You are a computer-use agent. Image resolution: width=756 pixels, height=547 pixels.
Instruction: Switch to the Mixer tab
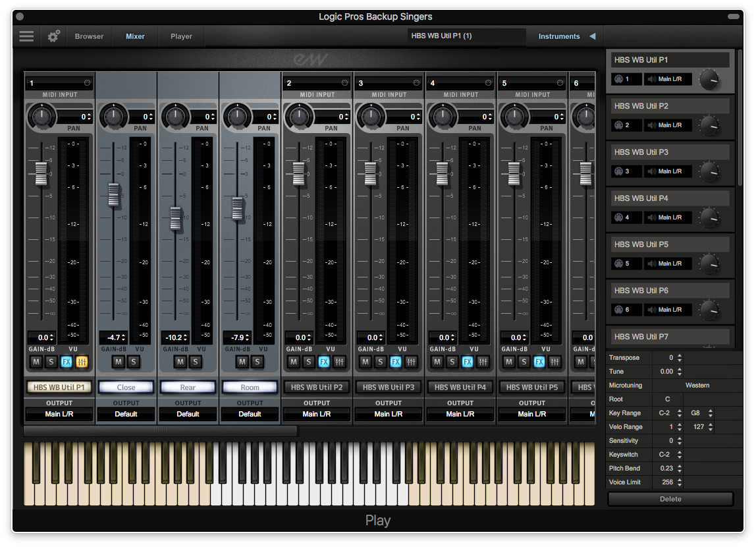(x=135, y=36)
